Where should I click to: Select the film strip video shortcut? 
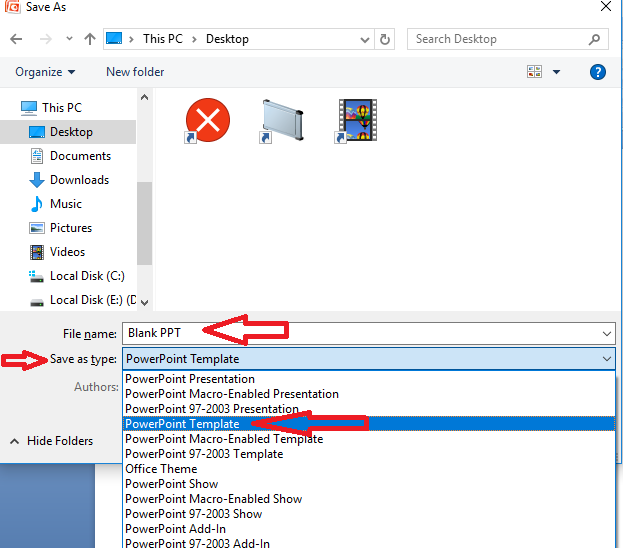(x=356, y=121)
